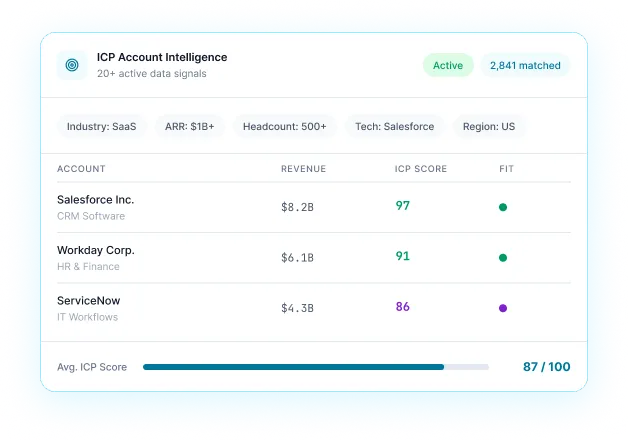This screenshot has height=440, width=628.
Task: Click the $6.1B revenue value
Action: pyautogui.click(x=297, y=258)
